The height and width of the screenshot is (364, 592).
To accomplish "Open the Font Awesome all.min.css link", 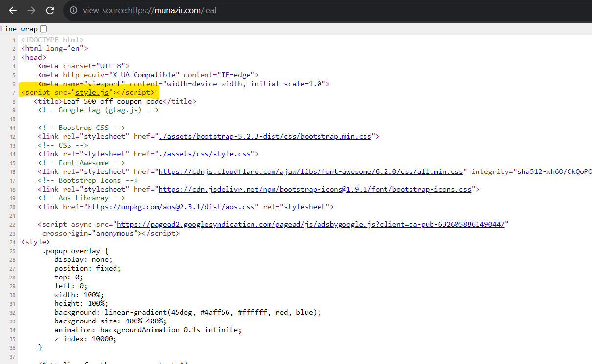I will pos(331,171).
